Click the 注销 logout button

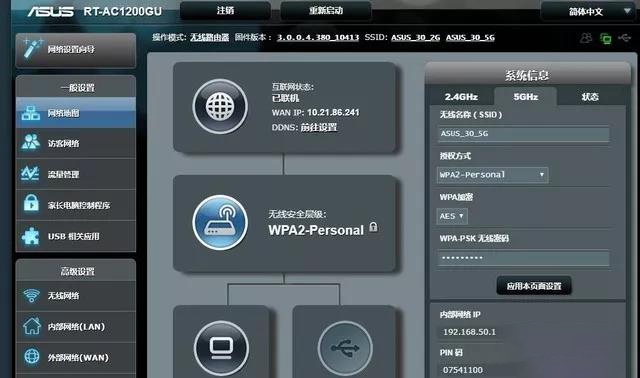click(x=225, y=11)
